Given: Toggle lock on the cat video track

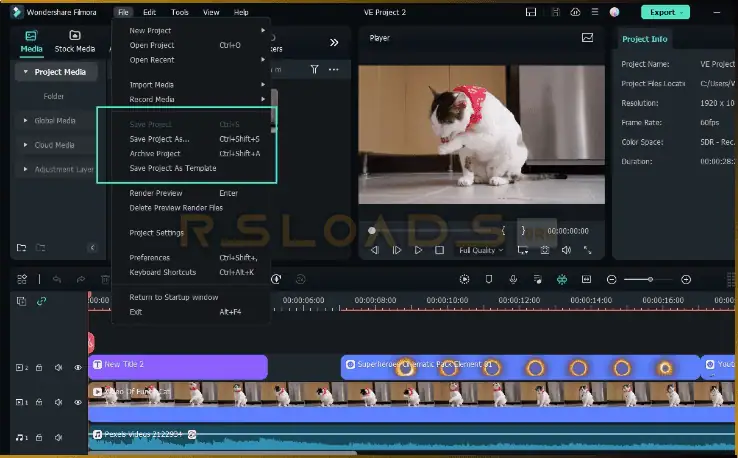Looking at the screenshot, I should [39, 402].
